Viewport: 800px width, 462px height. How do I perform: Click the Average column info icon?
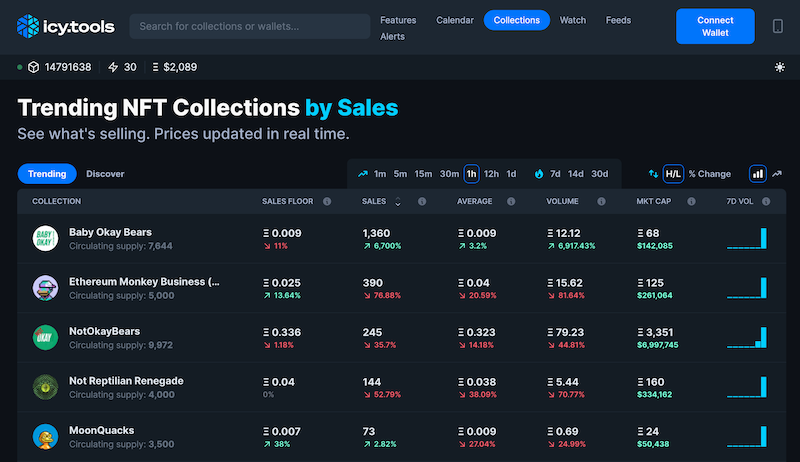(511, 201)
